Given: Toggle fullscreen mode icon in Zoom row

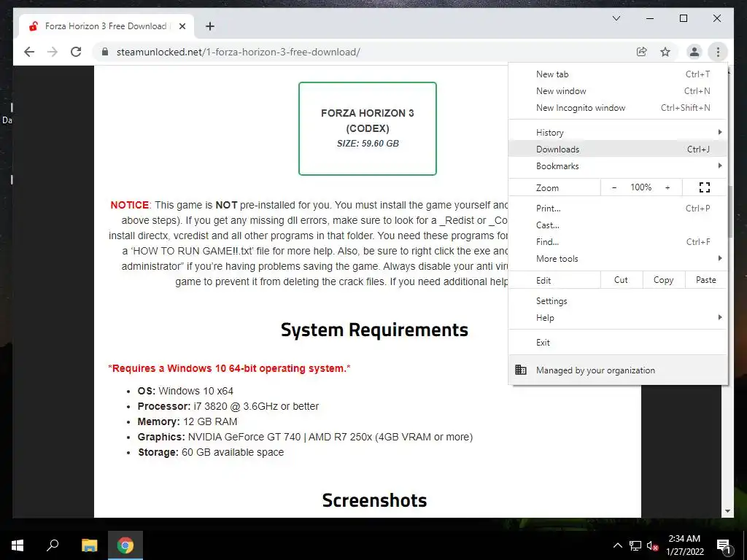Looking at the screenshot, I should 704,187.
